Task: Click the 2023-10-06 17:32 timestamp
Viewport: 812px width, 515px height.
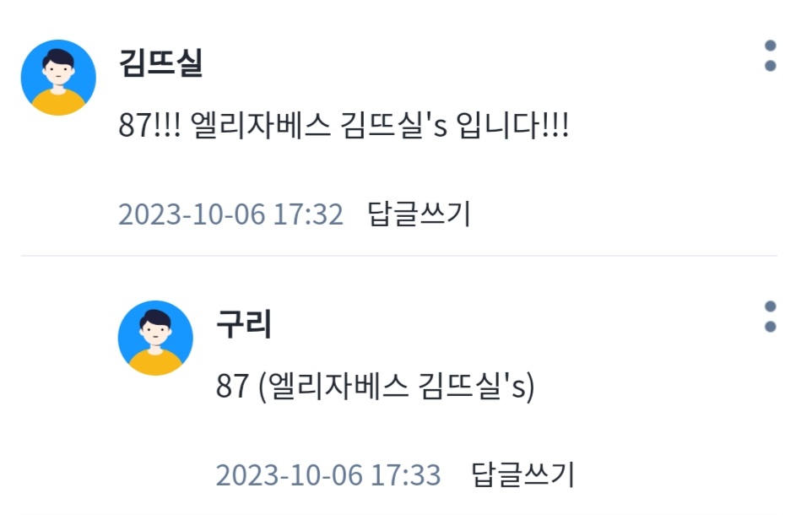Action: tap(231, 214)
